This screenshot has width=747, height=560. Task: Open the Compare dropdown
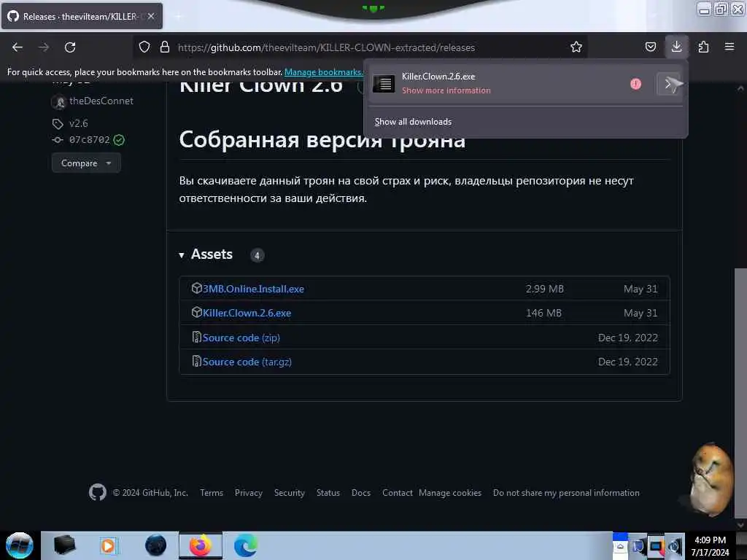(86, 163)
